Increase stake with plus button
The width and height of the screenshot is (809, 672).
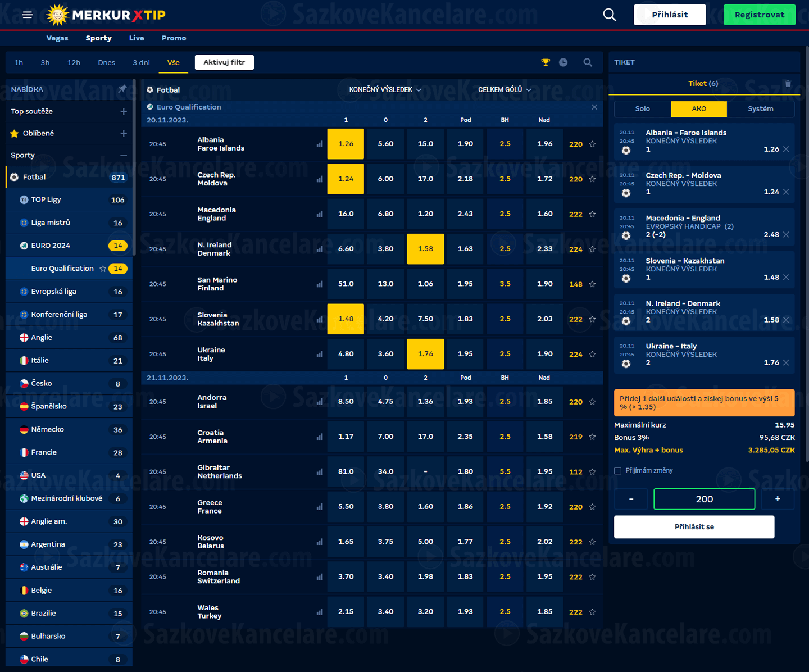pyautogui.click(x=778, y=499)
